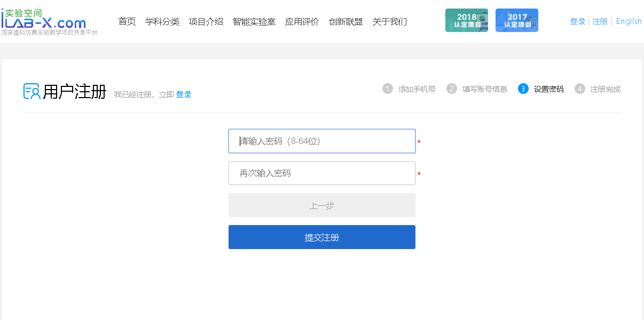The width and height of the screenshot is (644, 320).
Task: Select 智能实验室 in the navigation bar
Action: 254,22
